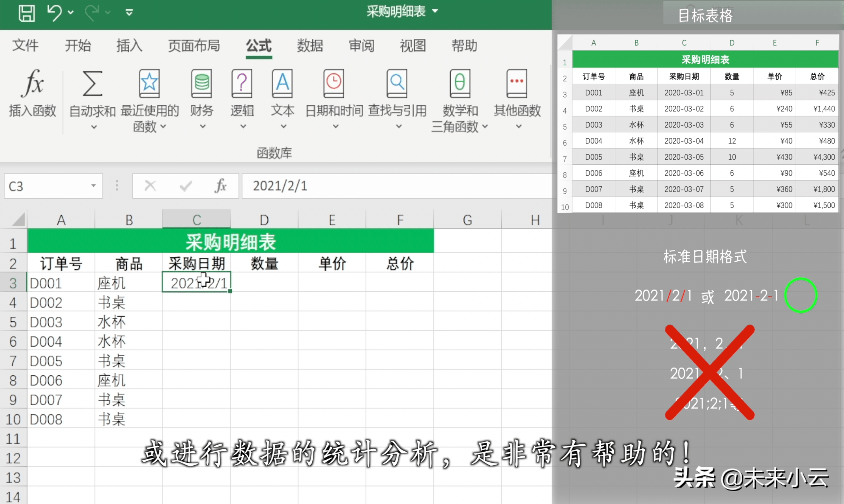Expand the Name Box dropdown arrow
The height and width of the screenshot is (504, 844).
pyautogui.click(x=93, y=186)
